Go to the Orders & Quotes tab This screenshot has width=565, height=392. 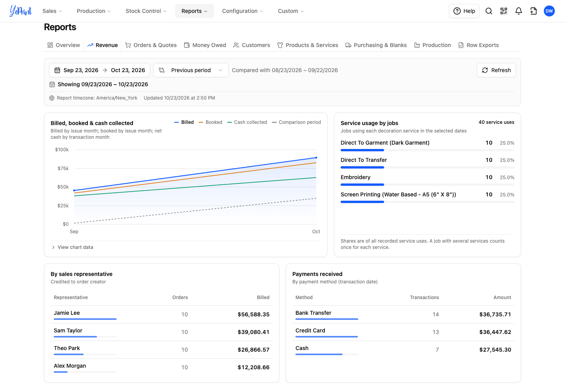tap(151, 45)
